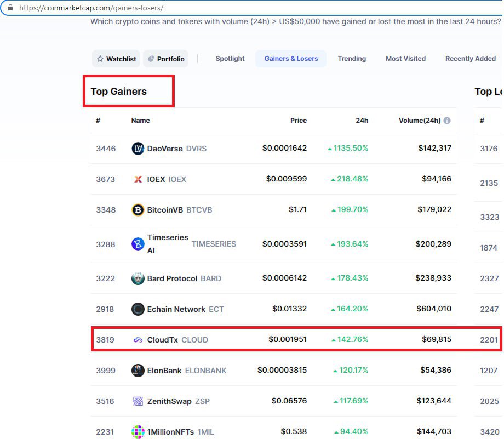Viewport: 504px width, 444px height.
Task: Click the Timeseries AI coin logo
Action: [138, 244]
